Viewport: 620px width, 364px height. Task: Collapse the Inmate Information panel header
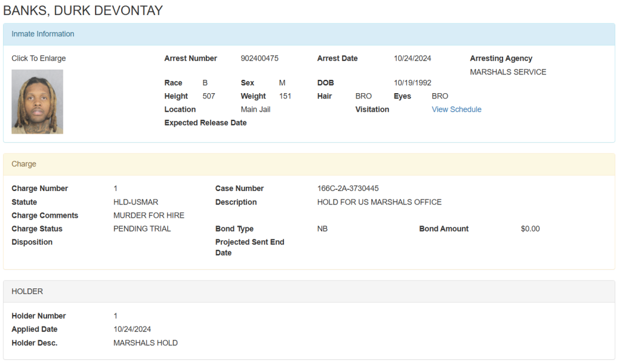click(43, 34)
